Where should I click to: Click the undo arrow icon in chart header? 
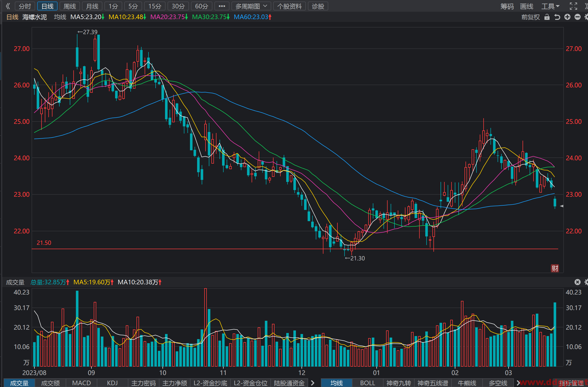557,17
